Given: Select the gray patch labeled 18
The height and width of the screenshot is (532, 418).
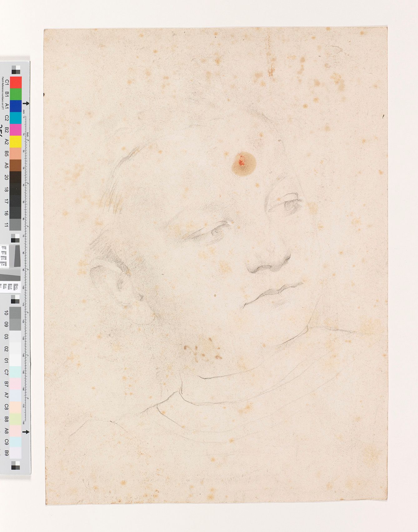Looking at the screenshot, I should coord(16,189).
